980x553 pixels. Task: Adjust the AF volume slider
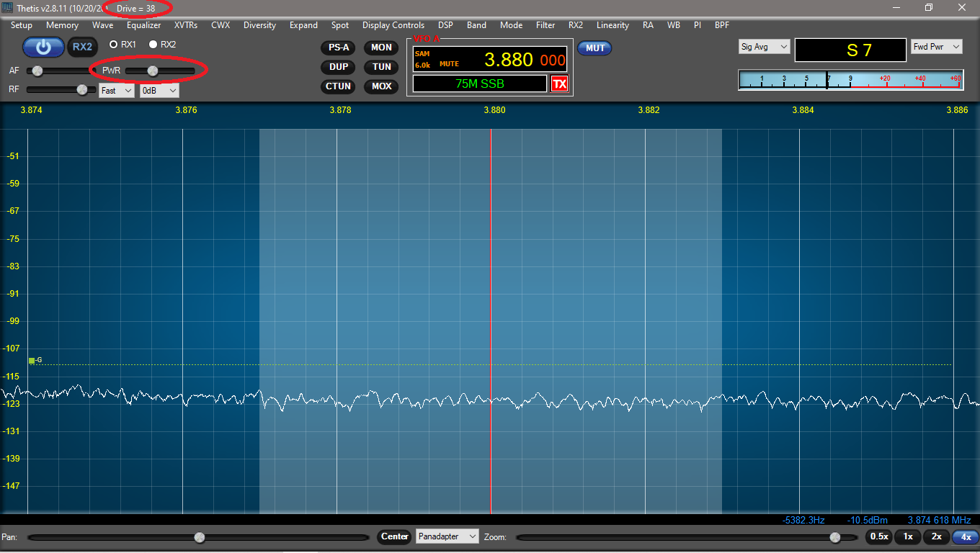click(x=61, y=71)
